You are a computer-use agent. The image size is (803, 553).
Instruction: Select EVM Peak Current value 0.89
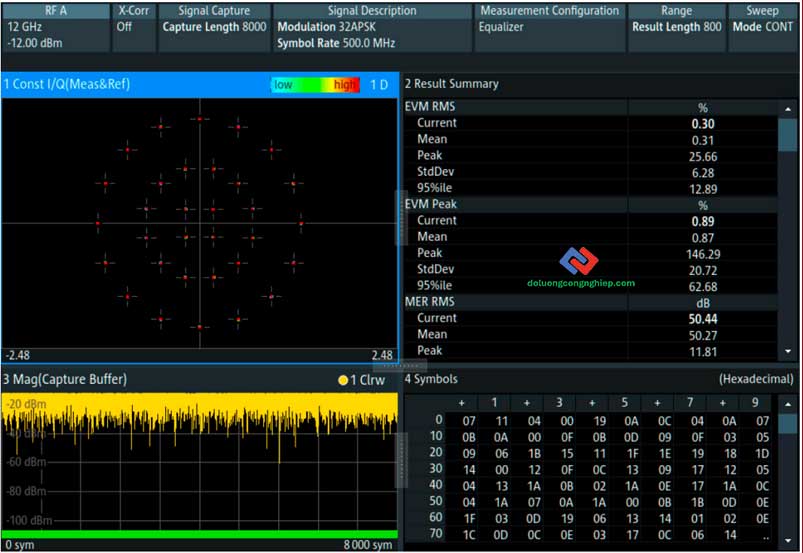703,222
